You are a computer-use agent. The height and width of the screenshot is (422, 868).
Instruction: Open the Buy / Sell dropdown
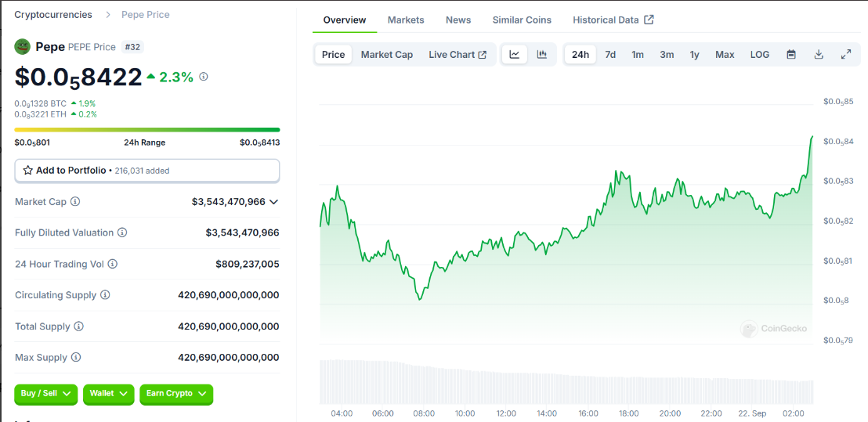click(46, 394)
